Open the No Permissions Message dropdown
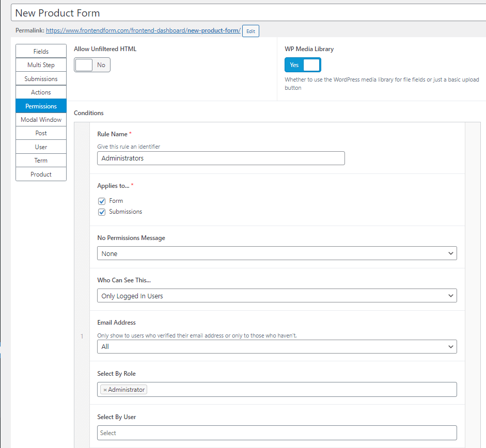 (x=277, y=253)
